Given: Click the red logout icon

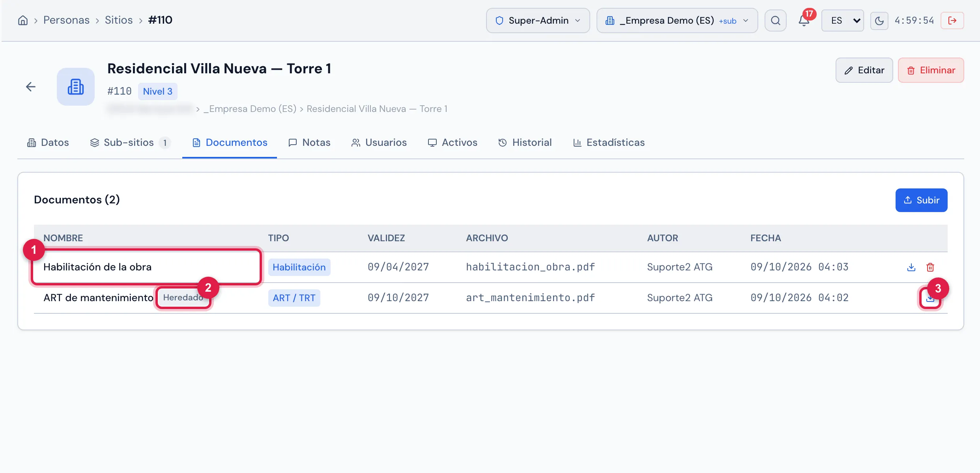Looking at the screenshot, I should [952, 20].
